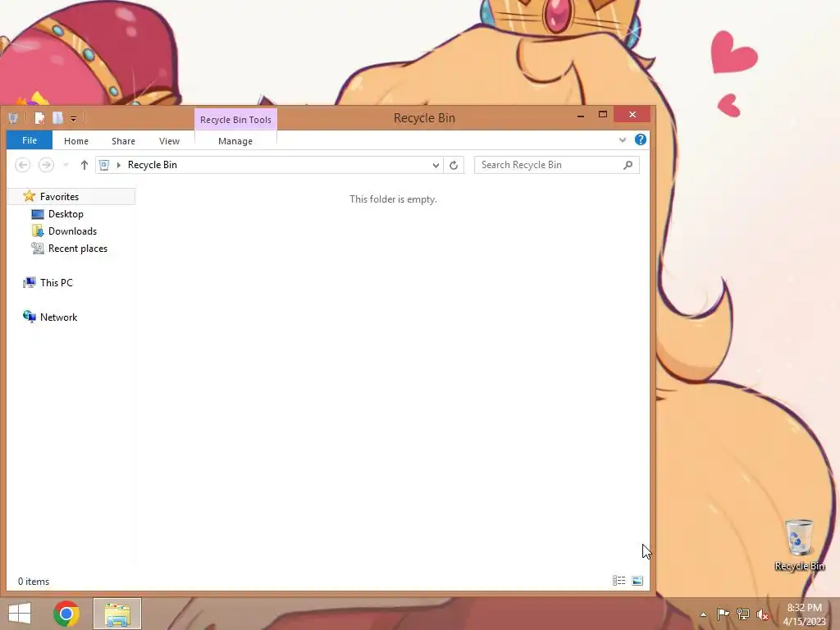Viewport: 840px width, 630px height.
Task: Open Help with the question mark icon
Action: (x=640, y=139)
